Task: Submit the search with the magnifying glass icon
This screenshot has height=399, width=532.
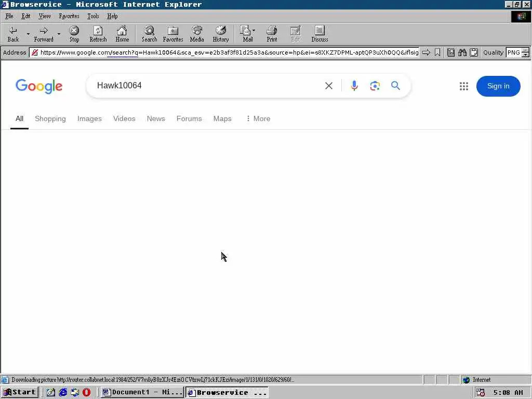Action: pos(395,86)
